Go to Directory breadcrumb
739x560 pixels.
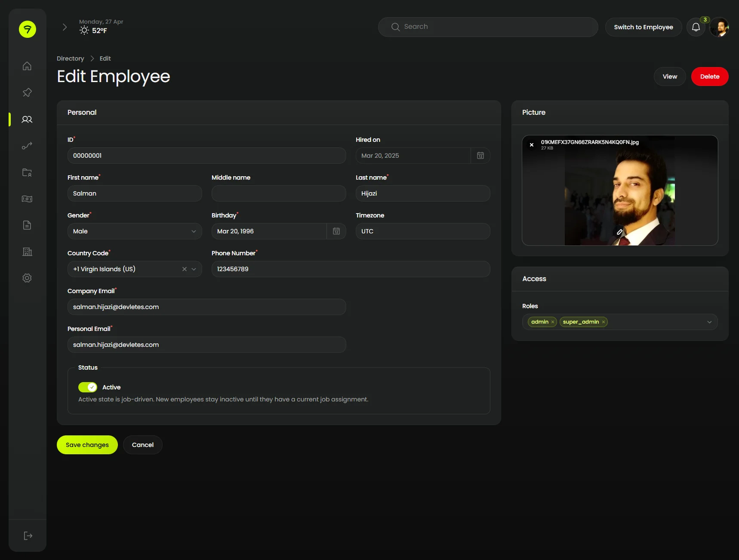(71, 58)
